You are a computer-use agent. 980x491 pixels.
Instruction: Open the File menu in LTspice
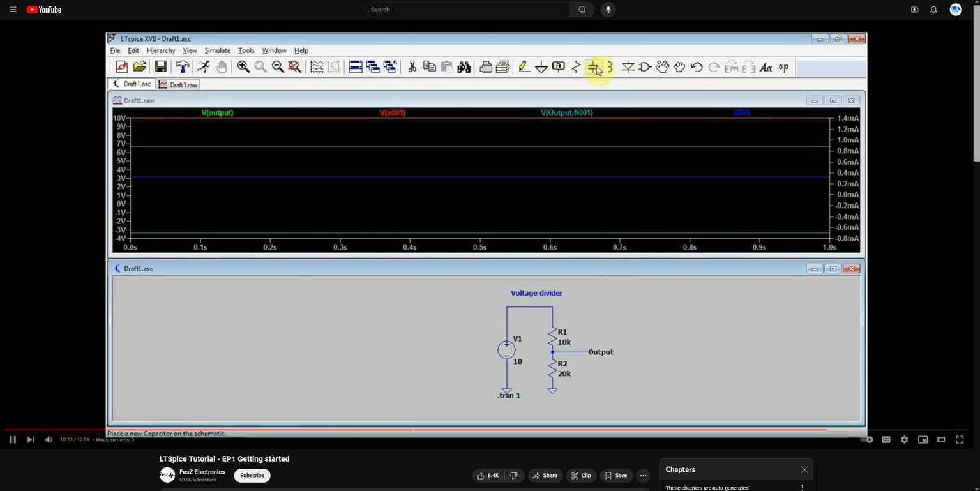point(115,50)
